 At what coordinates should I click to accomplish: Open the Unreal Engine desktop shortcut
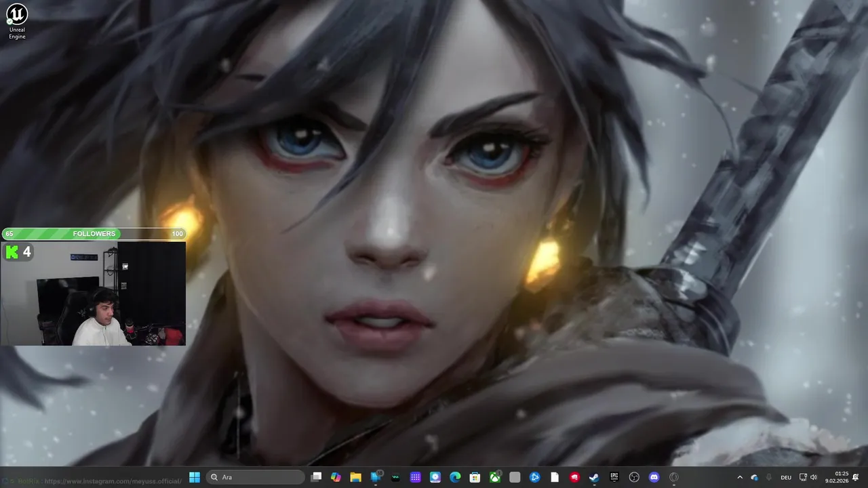point(17,21)
